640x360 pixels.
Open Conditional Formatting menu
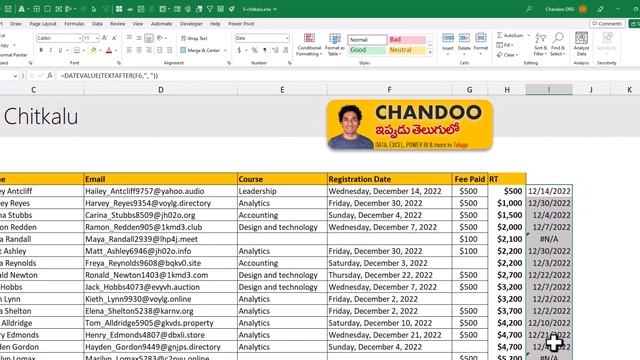309,44
